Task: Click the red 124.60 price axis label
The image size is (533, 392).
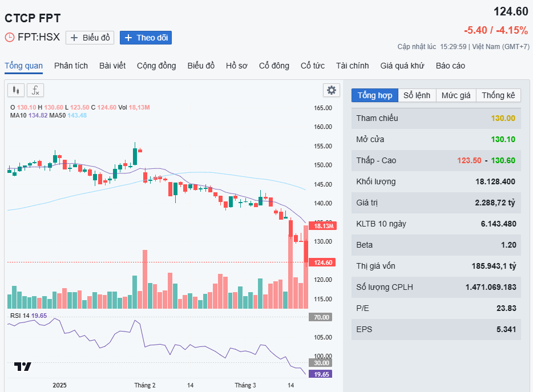Action: 322,262
